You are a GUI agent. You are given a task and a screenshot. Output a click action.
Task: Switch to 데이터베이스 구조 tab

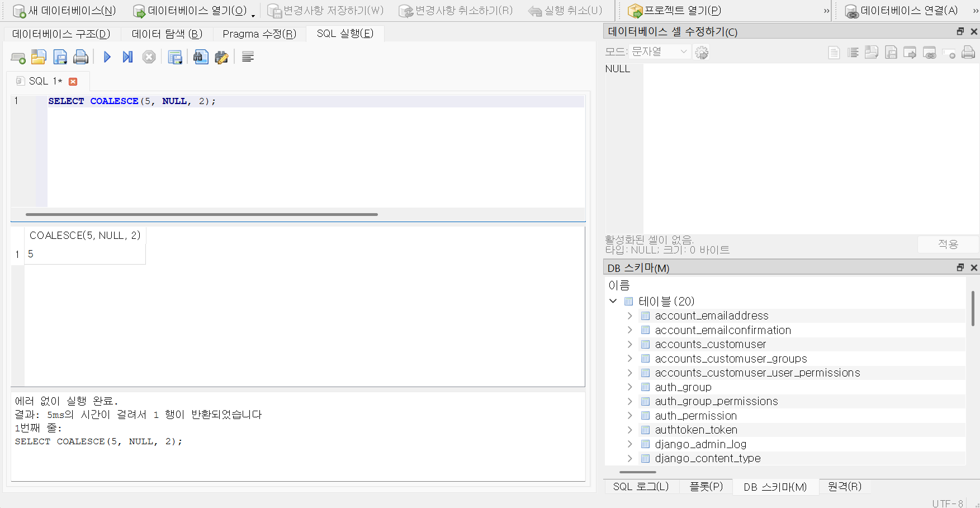61,34
